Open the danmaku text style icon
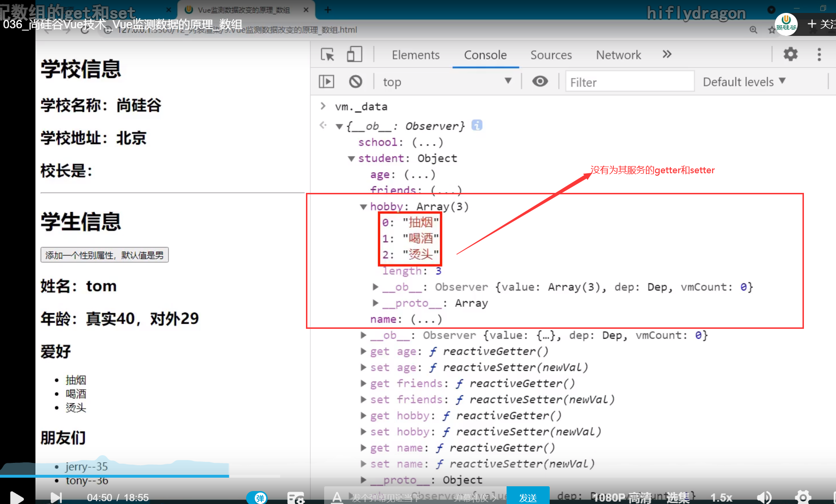 [337, 498]
